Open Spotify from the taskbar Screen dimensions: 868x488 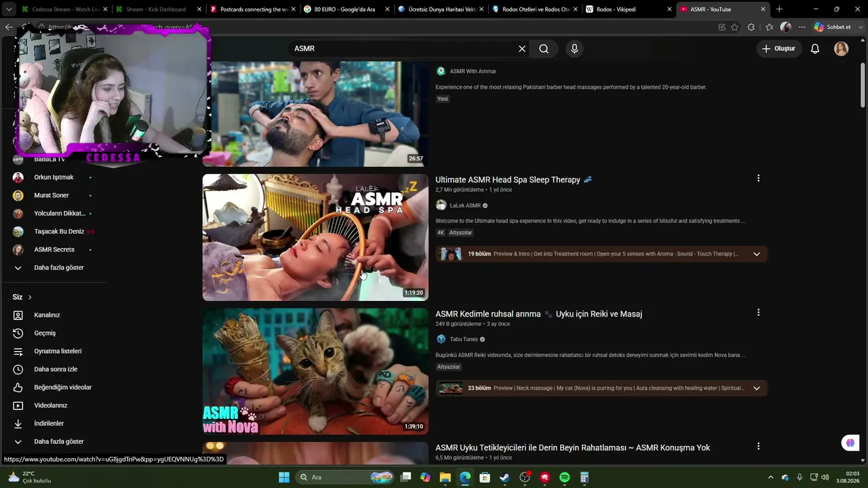pos(564,477)
